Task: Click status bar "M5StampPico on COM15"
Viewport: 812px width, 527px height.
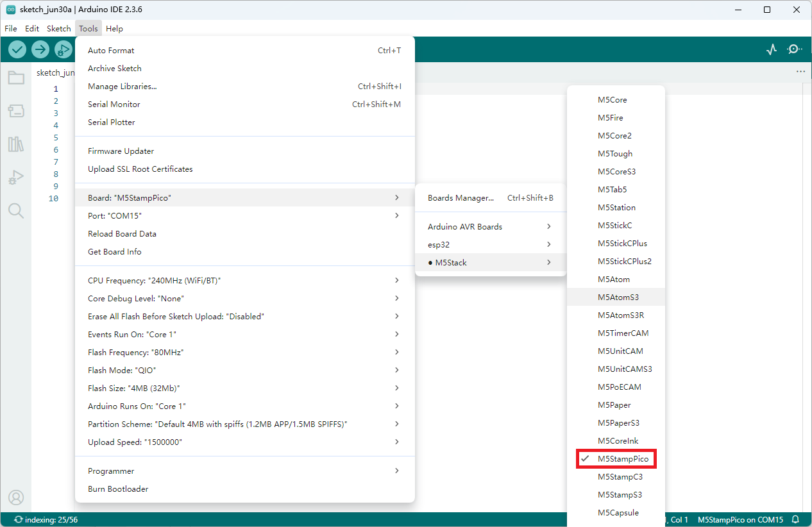Action: 740,520
